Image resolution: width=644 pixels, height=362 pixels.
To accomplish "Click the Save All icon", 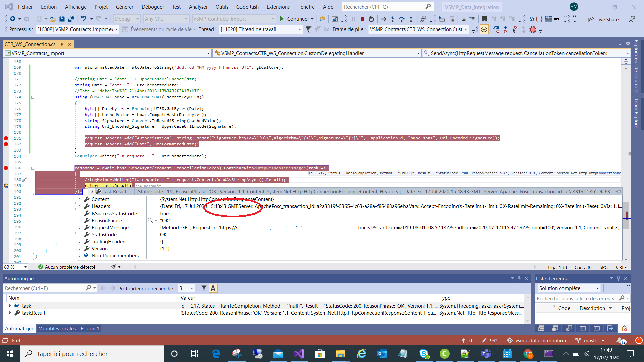I will pos(71,19).
